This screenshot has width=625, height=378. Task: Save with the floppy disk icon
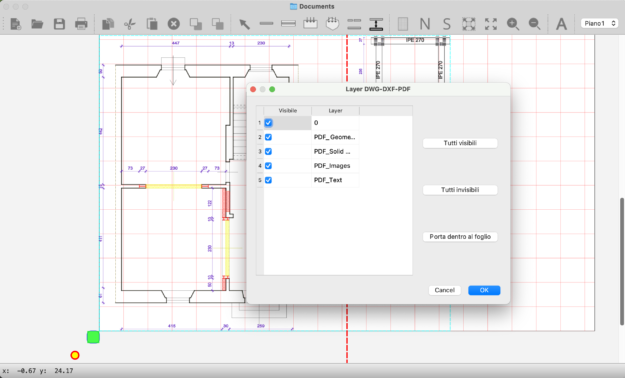[59, 24]
